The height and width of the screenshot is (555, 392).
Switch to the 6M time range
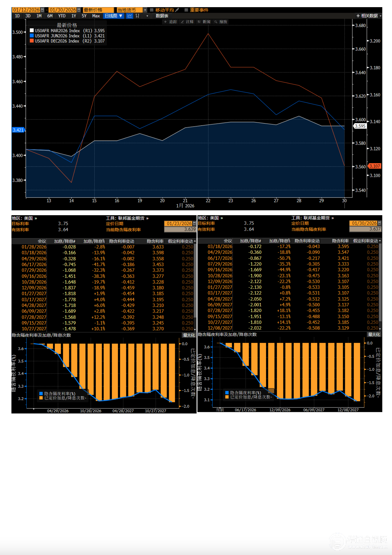click(50, 16)
